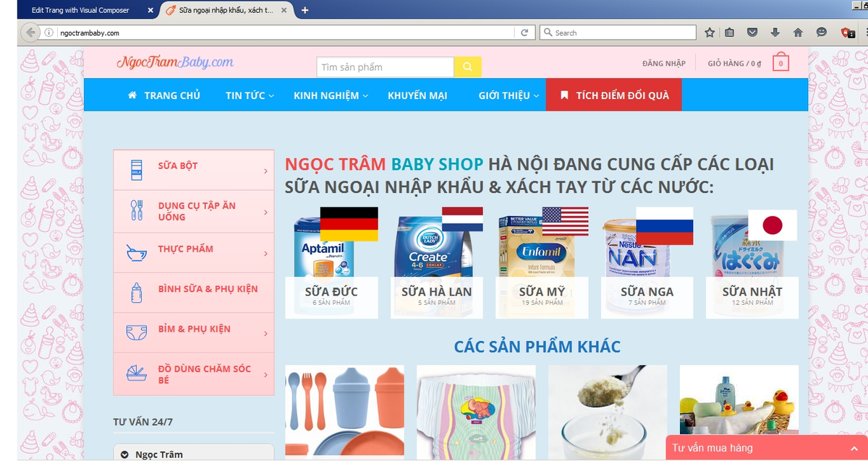Click the Firefox Search box
The width and height of the screenshot is (868, 461).
click(618, 33)
